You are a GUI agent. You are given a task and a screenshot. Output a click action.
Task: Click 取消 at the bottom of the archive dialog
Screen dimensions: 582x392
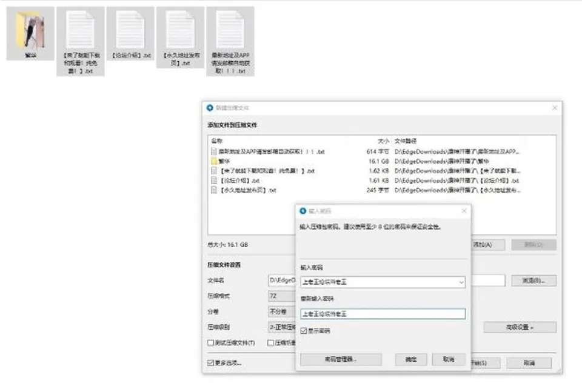(x=529, y=363)
